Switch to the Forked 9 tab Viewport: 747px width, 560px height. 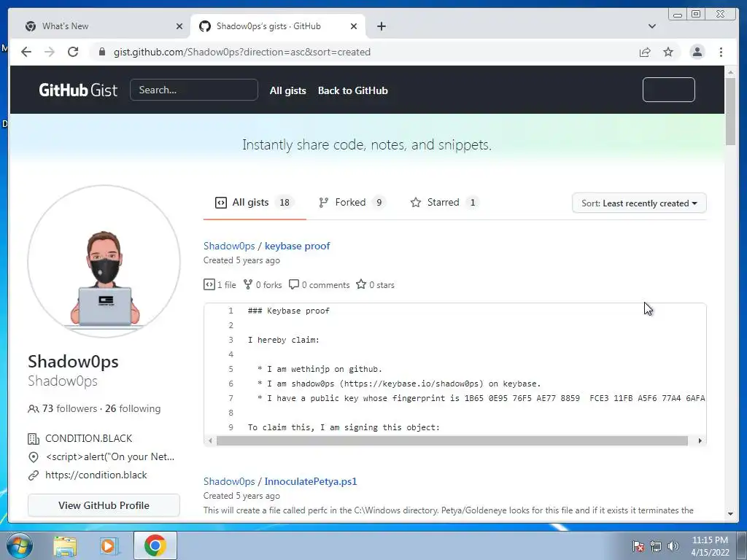click(351, 203)
